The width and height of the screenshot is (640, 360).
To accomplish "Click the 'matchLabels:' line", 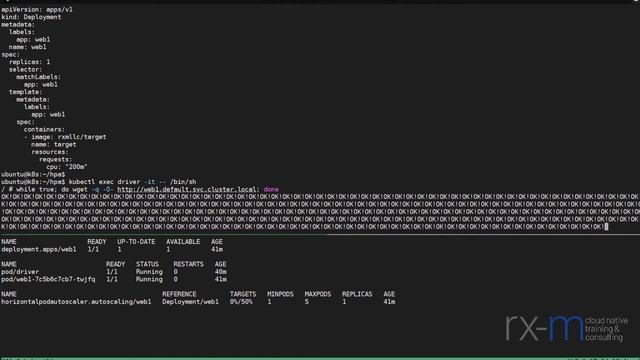I will pos(38,77).
